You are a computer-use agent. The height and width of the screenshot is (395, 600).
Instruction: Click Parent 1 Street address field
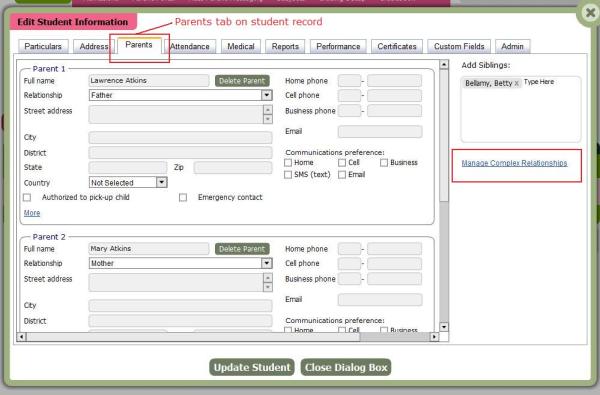(x=176, y=114)
